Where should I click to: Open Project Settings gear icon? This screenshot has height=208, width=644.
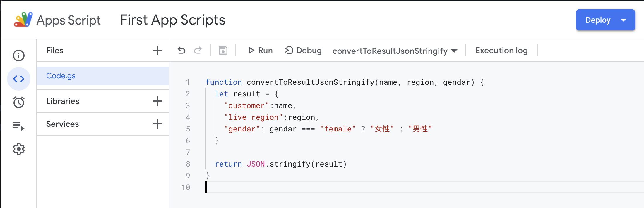pyautogui.click(x=19, y=149)
